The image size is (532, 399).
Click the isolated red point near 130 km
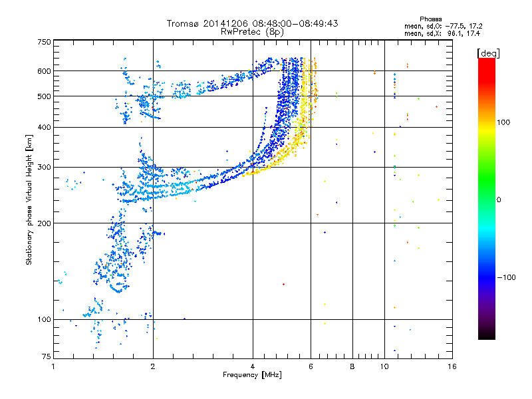click(284, 285)
